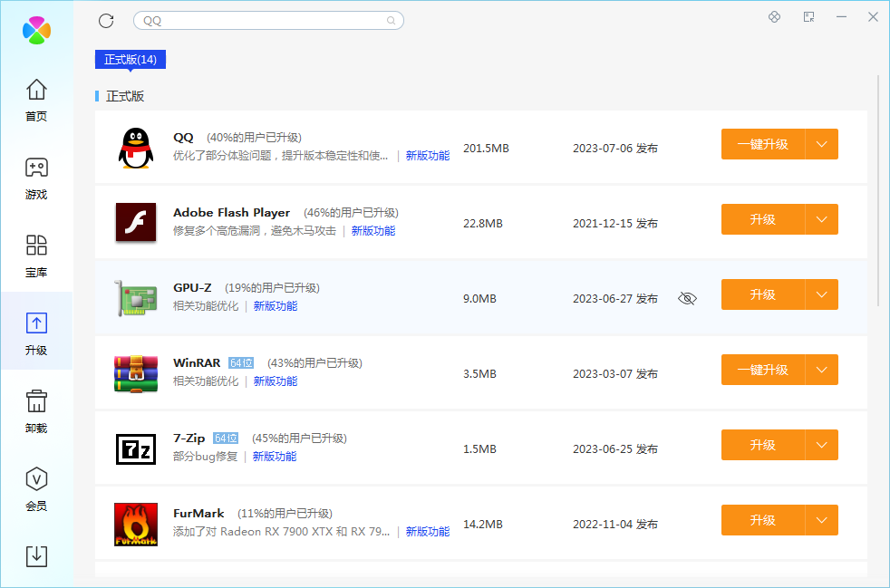
Task: Toggle ignore-update eye for GPU-Z
Action: click(x=687, y=299)
